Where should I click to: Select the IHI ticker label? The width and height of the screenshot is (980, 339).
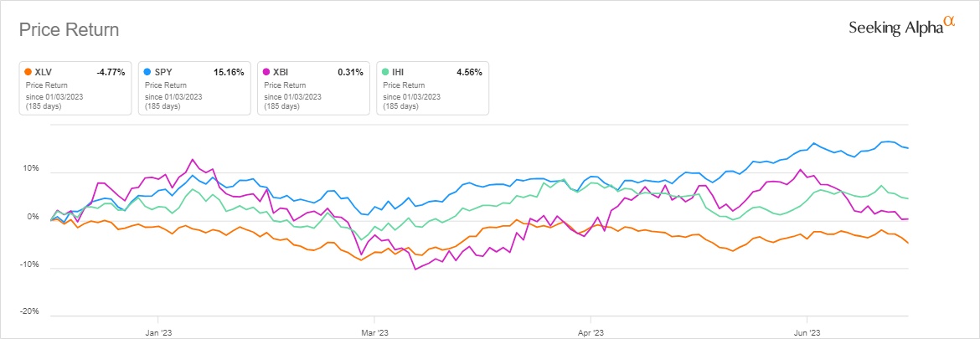(x=399, y=73)
